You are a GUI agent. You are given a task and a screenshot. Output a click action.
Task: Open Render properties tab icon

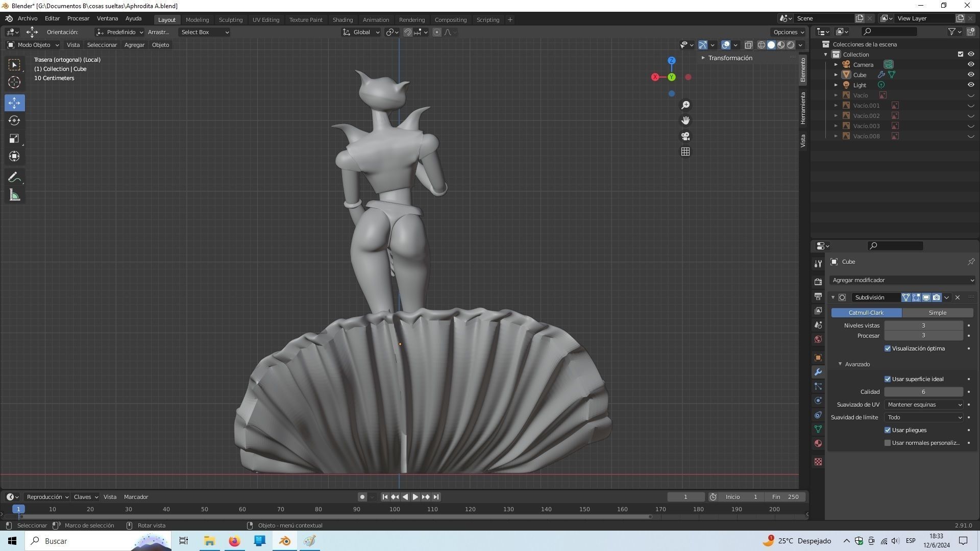pyautogui.click(x=818, y=282)
